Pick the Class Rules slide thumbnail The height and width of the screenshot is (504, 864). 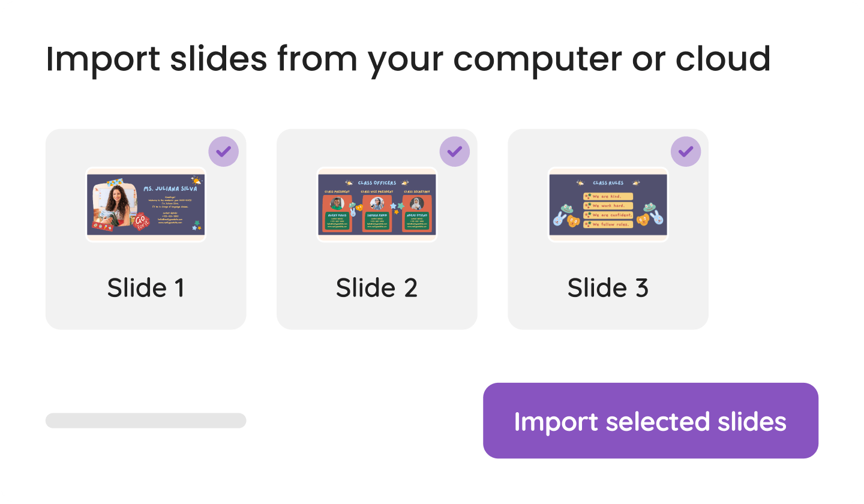pos(608,205)
